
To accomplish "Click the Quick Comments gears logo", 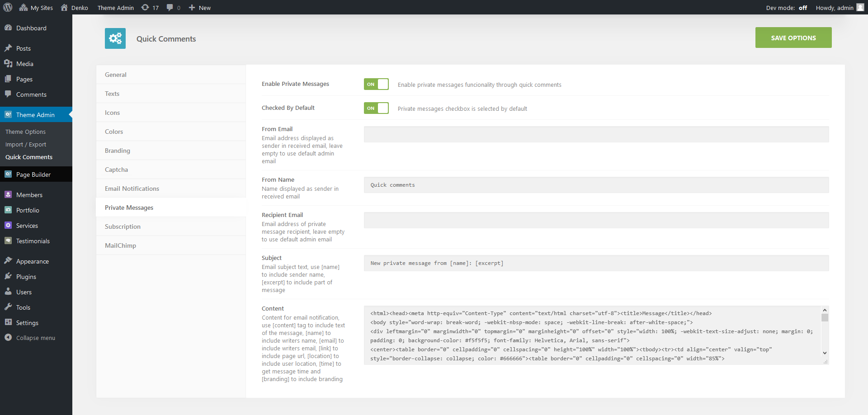I will pos(115,38).
